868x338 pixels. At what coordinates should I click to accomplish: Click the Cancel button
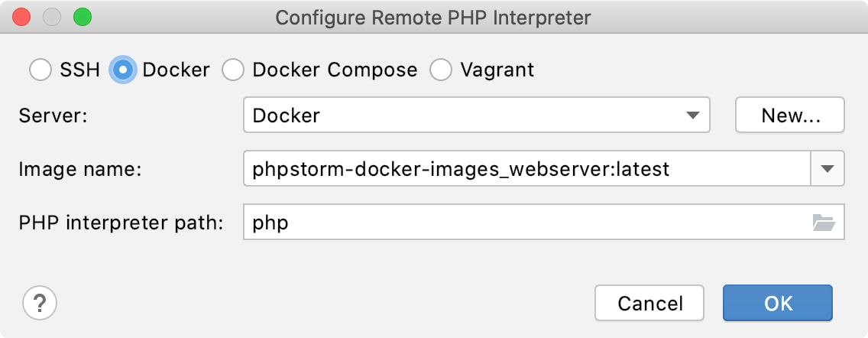(650, 303)
